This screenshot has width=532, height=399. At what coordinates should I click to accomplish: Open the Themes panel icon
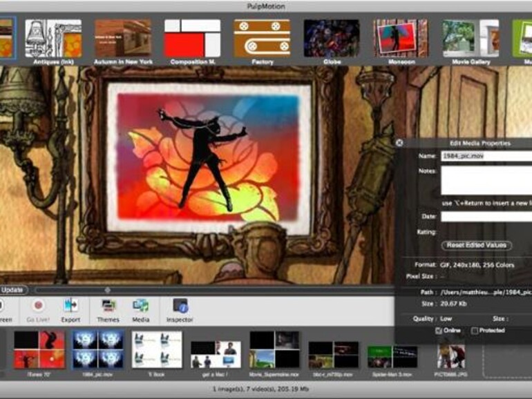[108, 306]
